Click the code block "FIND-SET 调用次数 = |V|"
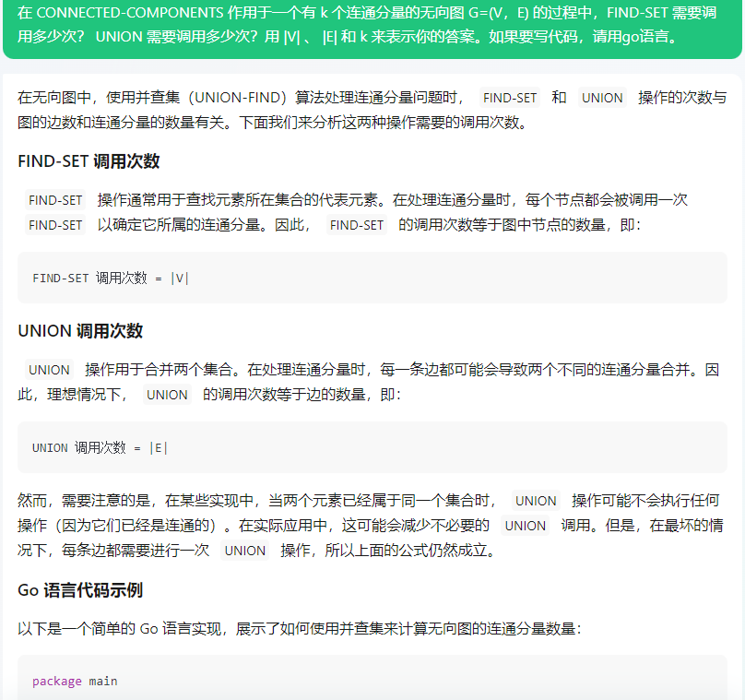745x700 pixels. (111, 278)
